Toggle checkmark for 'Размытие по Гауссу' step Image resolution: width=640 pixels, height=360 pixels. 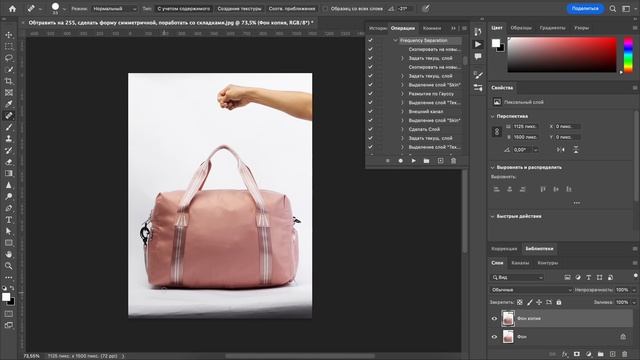[371, 93]
